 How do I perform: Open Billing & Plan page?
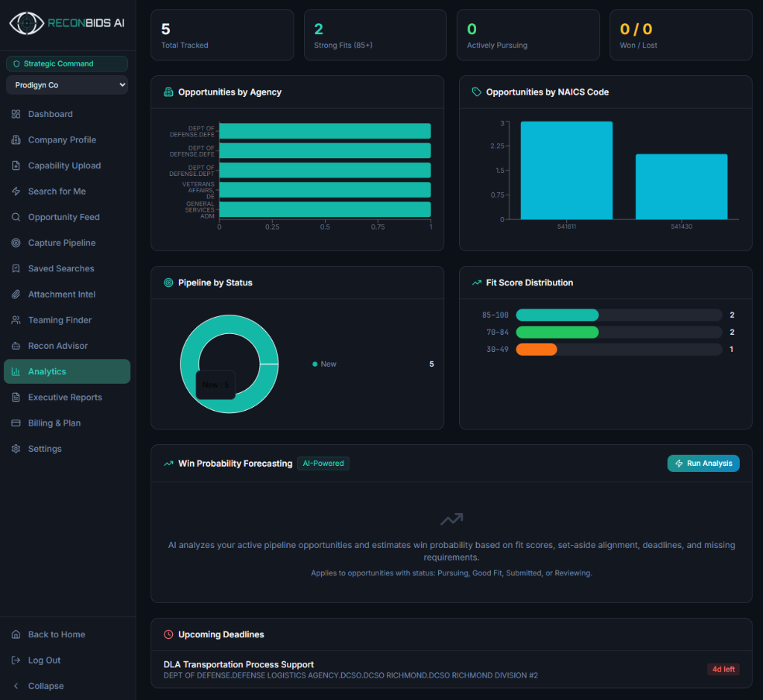[67, 423]
